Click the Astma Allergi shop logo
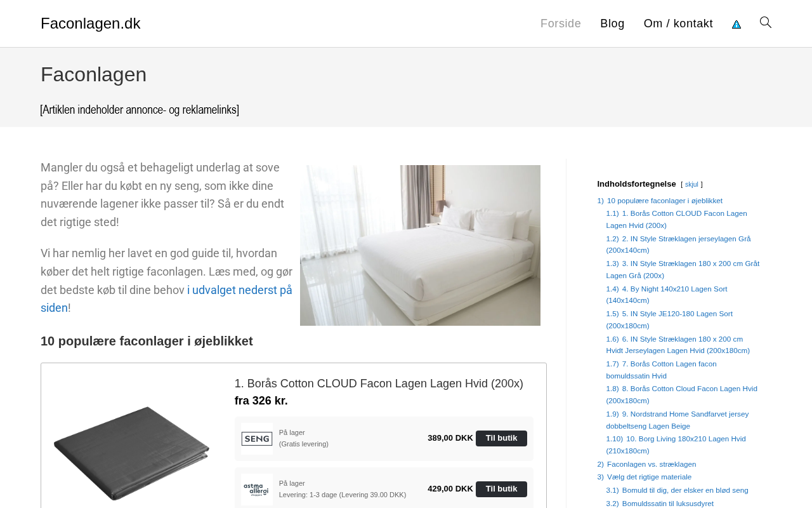Screen dimensions: 812x508 257,490
